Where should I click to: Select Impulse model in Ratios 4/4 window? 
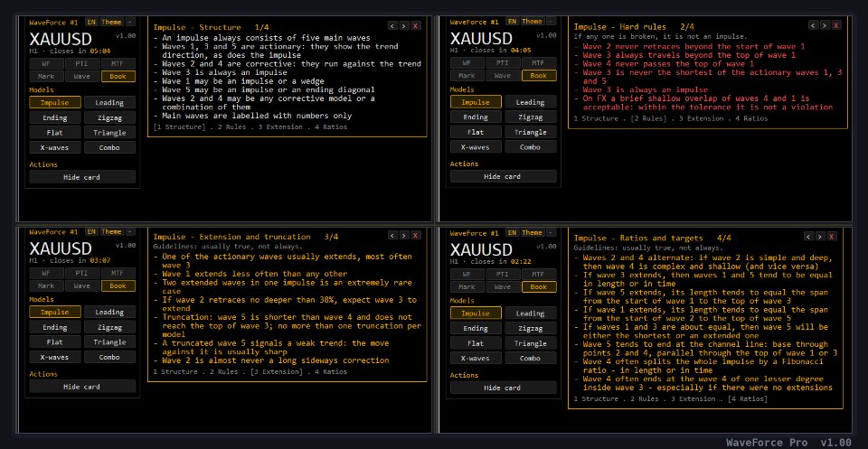tap(476, 313)
